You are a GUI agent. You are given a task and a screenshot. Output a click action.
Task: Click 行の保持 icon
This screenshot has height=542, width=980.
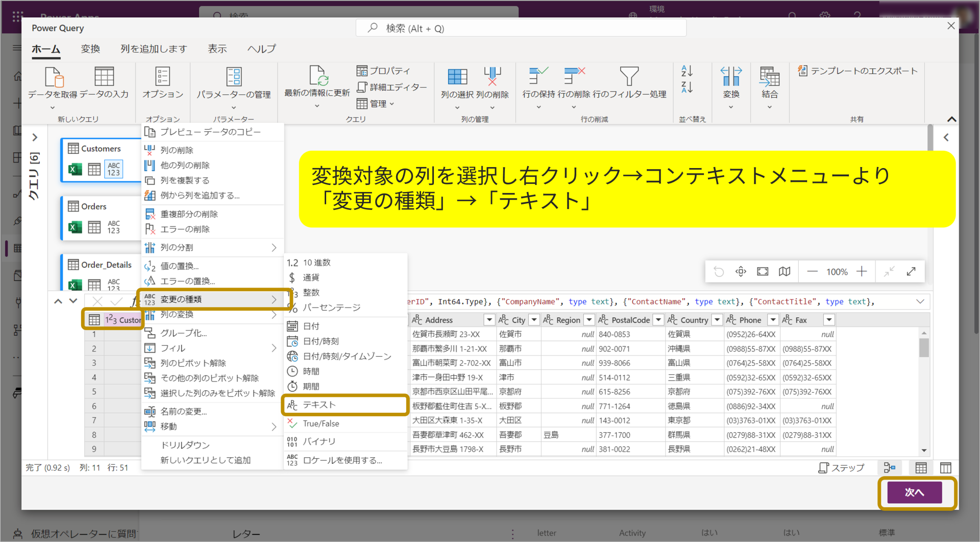538,76
